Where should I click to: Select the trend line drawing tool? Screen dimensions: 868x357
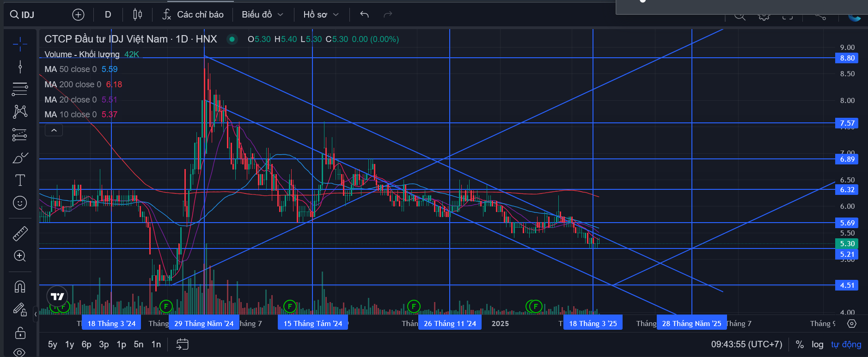tap(20, 67)
